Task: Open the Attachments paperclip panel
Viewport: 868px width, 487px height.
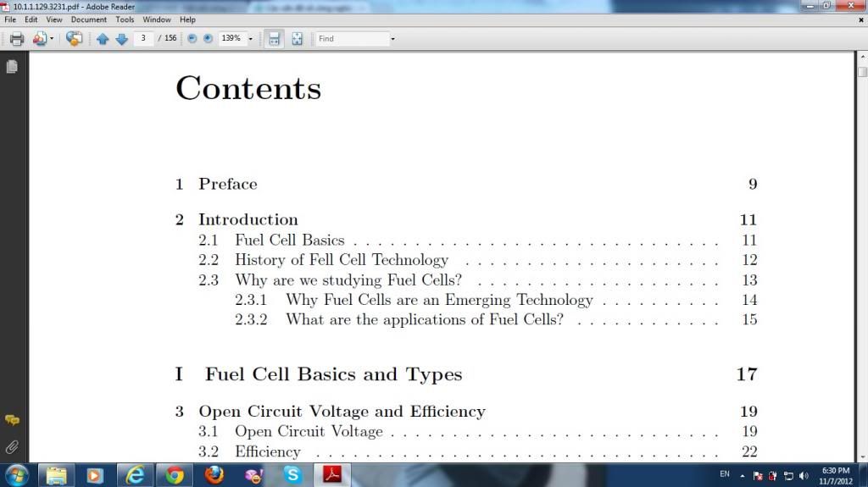Action: 12,445
